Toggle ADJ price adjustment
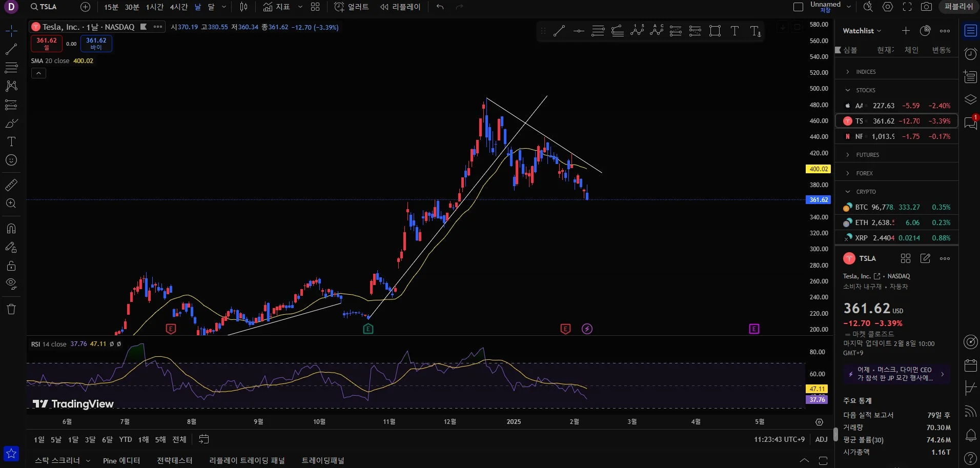980x468 pixels. pos(821,439)
